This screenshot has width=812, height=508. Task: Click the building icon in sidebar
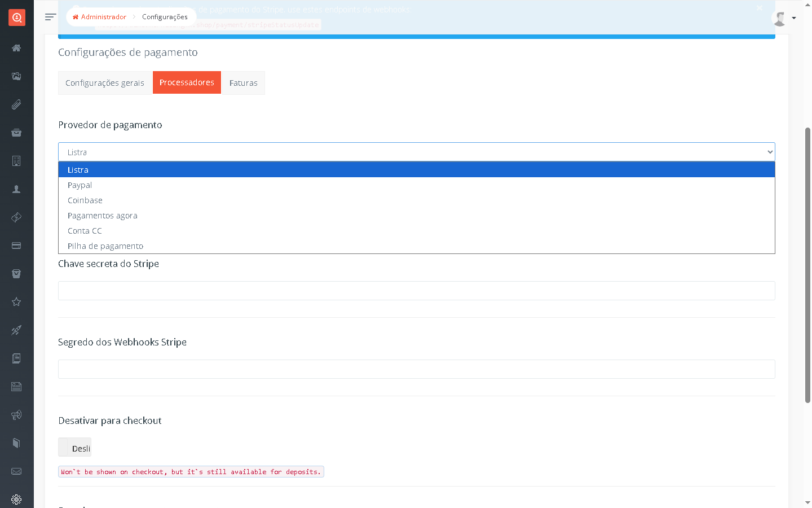16,161
